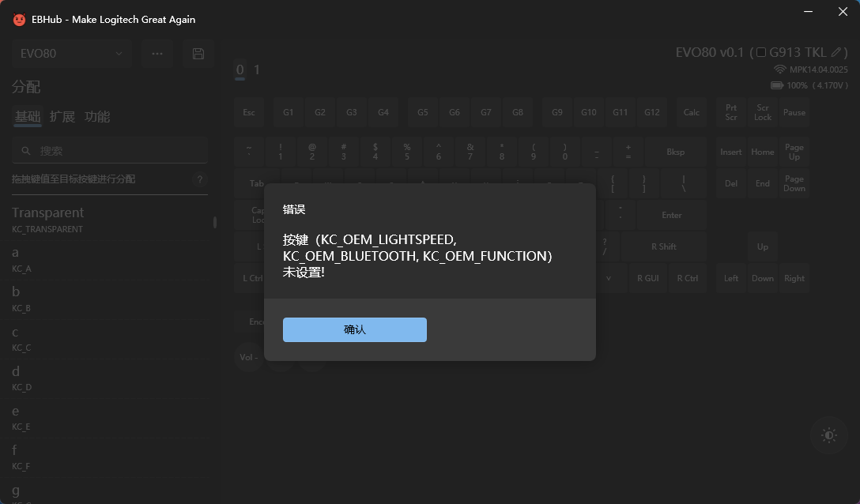
Task: Open the three-dot more options menu
Action: tap(157, 54)
